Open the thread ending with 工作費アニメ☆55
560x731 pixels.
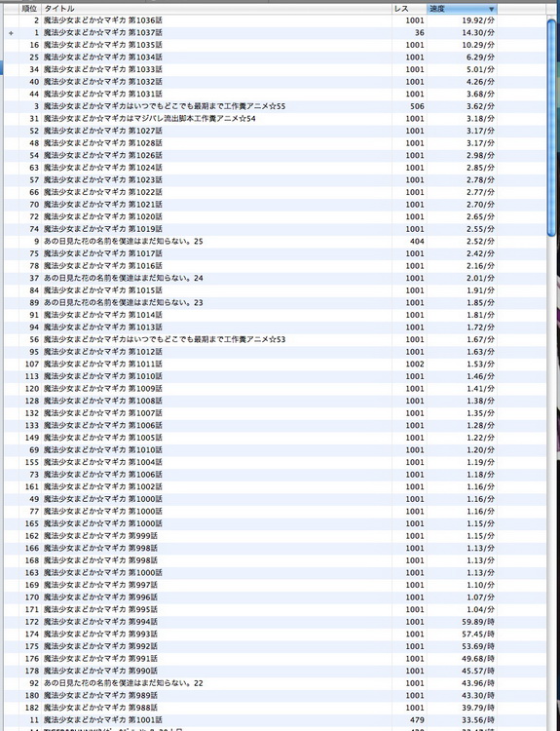[x=165, y=106]
